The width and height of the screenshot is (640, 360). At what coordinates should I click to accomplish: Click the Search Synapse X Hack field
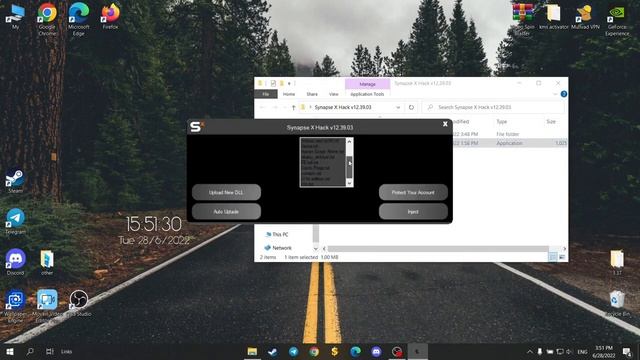(493, 107)
